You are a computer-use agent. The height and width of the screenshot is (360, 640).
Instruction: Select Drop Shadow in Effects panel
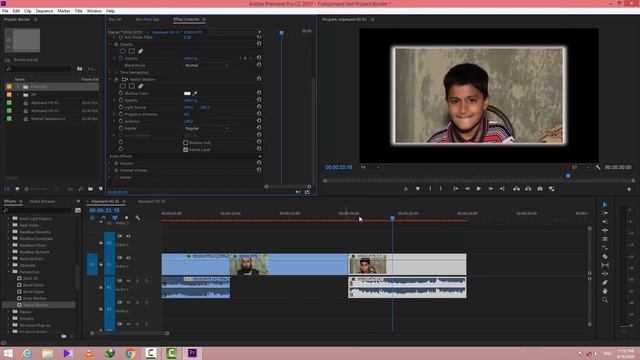(x=35, y=298)
